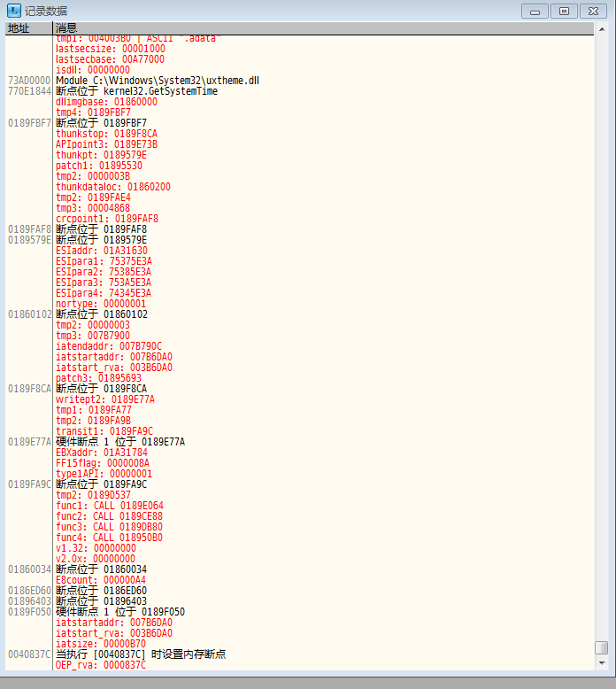The image size is (616, 689).
Task: Select the func1: CALL 0189E064 line
Action: [x=110, y=506]
